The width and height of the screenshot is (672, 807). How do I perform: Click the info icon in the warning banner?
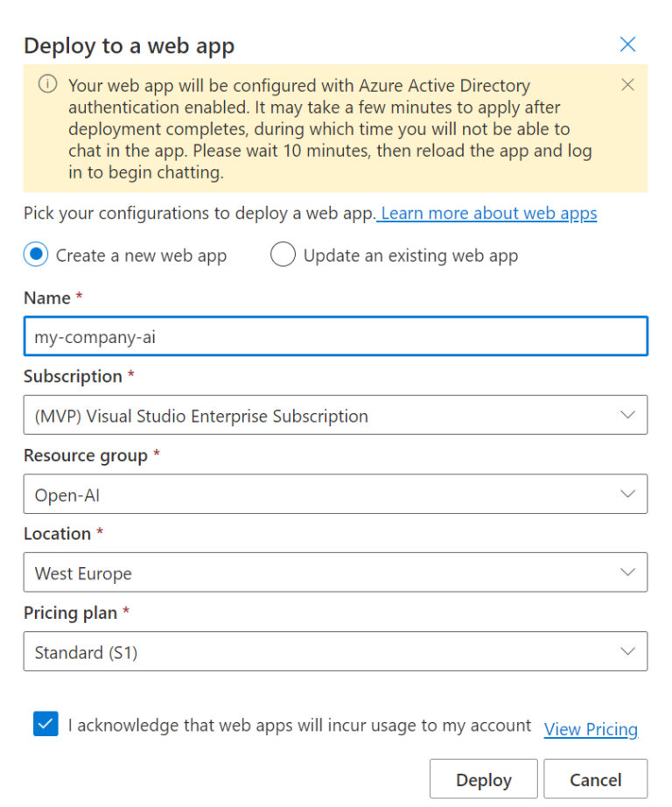pyautogui.click(x=46, y=85)
